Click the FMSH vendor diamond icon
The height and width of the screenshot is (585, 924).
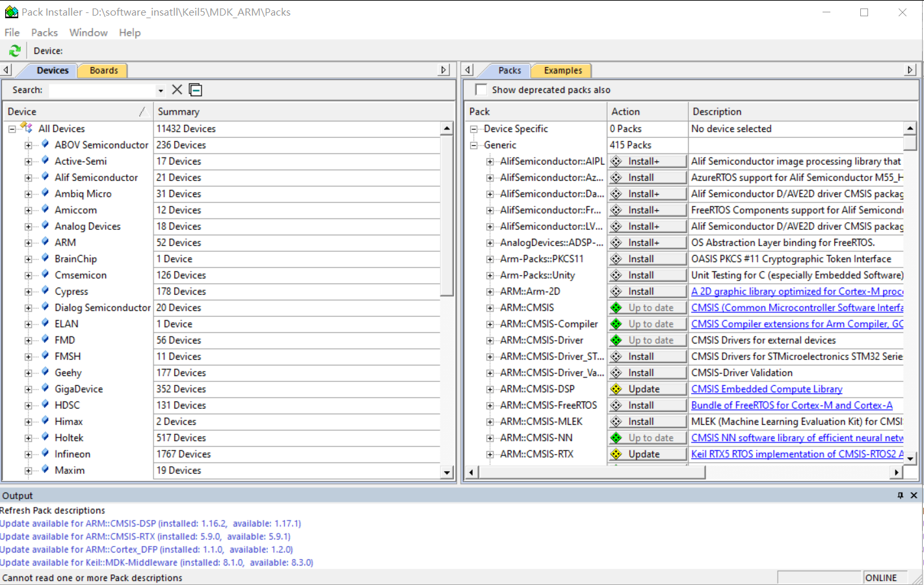[45, 355]
